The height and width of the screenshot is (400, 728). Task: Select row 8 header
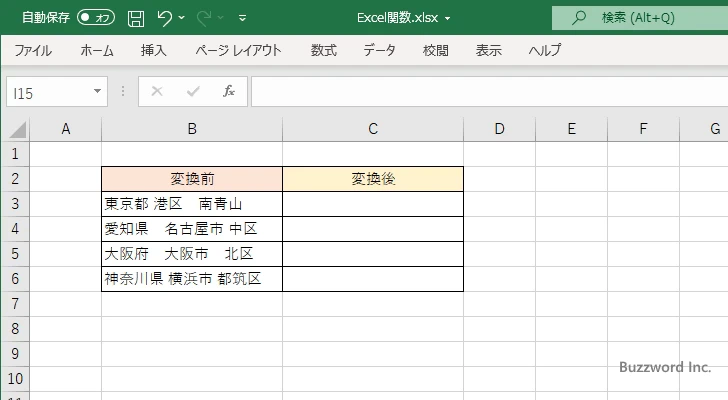coord(15,329)
